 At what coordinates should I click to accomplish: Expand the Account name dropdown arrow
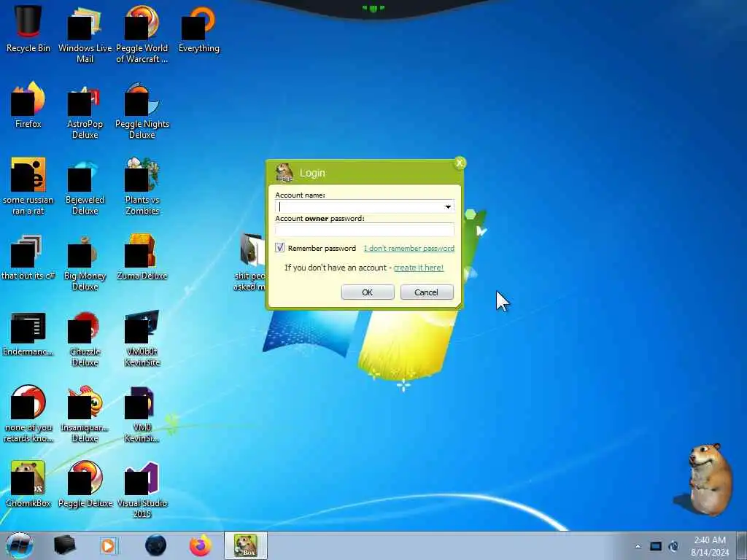[x=448, y=206]
